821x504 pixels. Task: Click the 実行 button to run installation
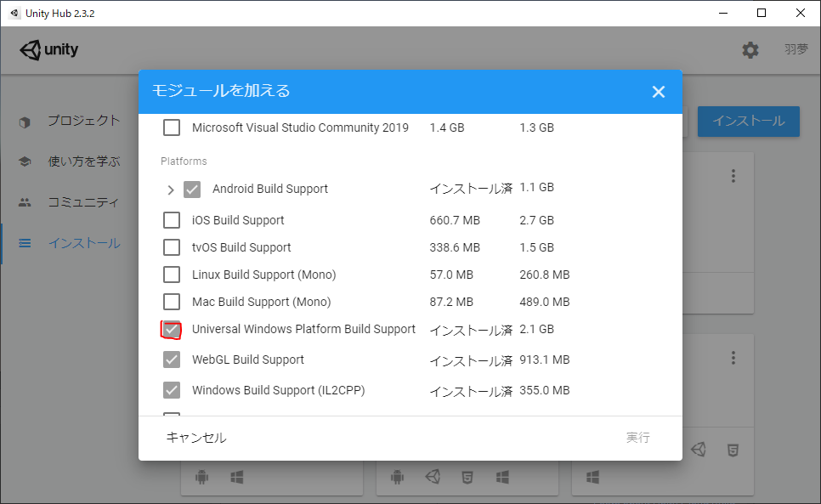click(637, 438)
